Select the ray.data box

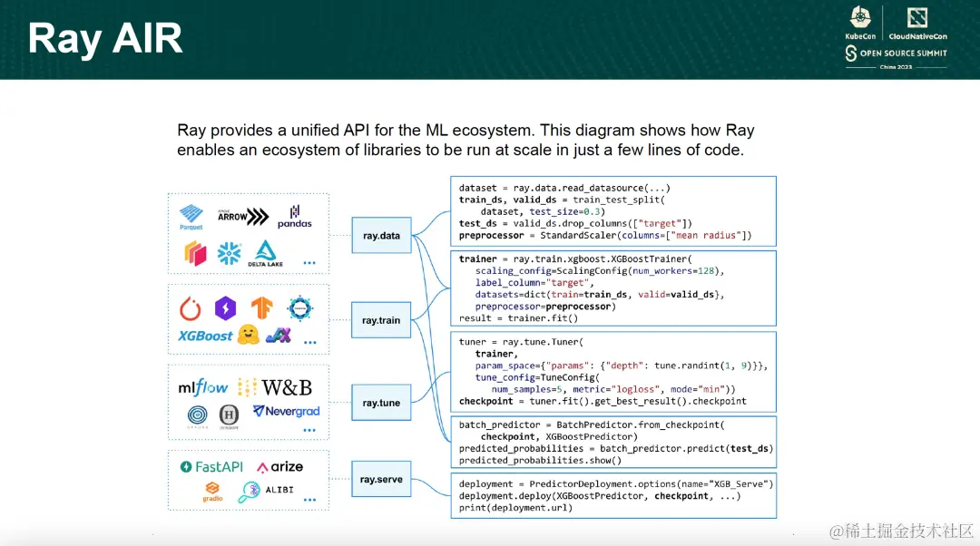pos(381,236)
